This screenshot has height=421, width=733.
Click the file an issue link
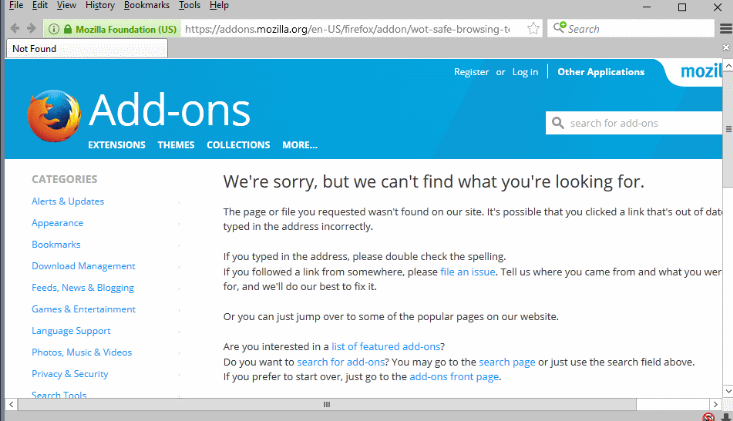click(x=467, y=272)
